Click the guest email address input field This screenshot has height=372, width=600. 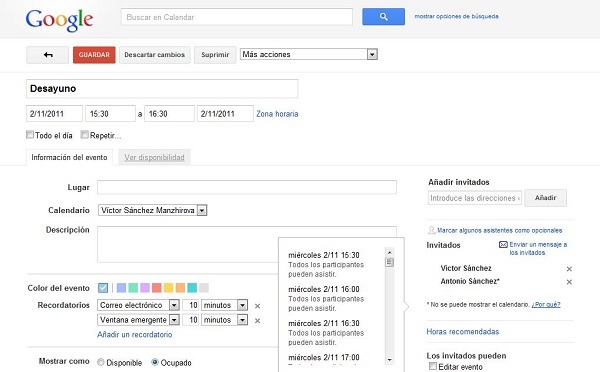pos(474,198)
